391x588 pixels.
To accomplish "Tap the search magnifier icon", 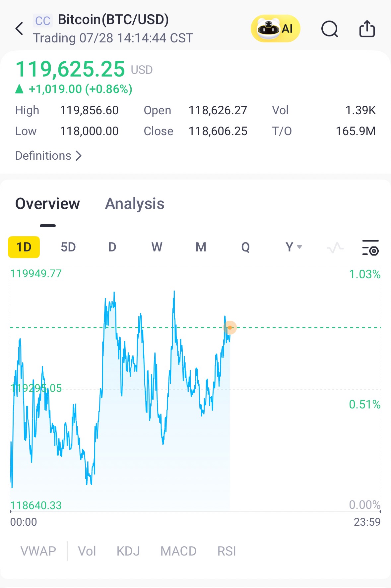I will coord(330,29).
